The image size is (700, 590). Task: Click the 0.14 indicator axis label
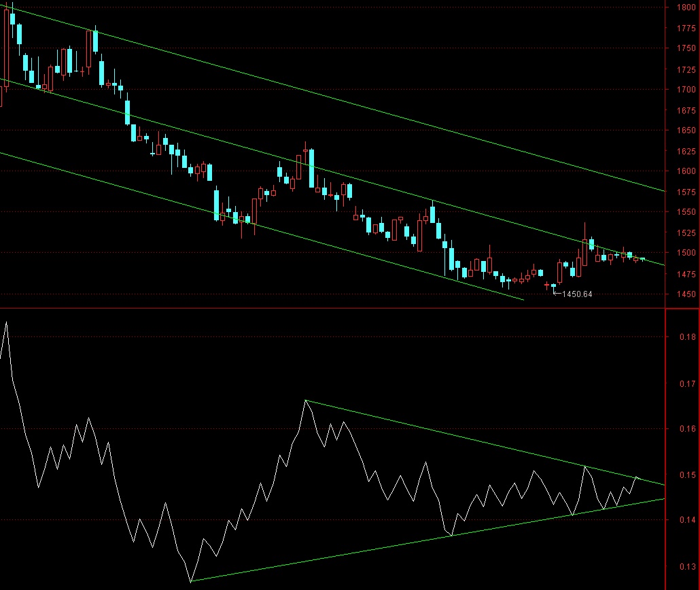688,520
